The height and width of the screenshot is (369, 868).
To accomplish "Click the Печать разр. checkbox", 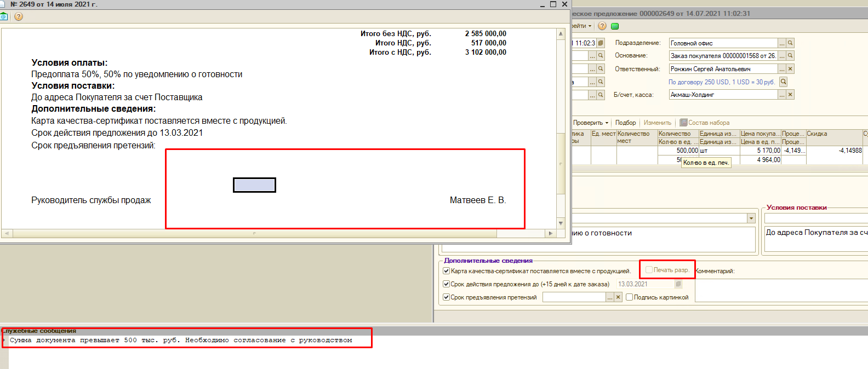I will [649, 269].
